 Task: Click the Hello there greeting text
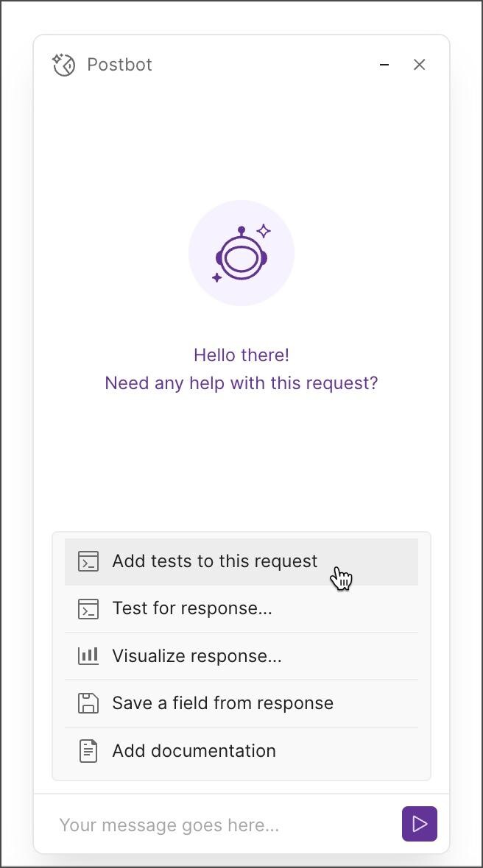pyautogui.click(x=241, y=355)
